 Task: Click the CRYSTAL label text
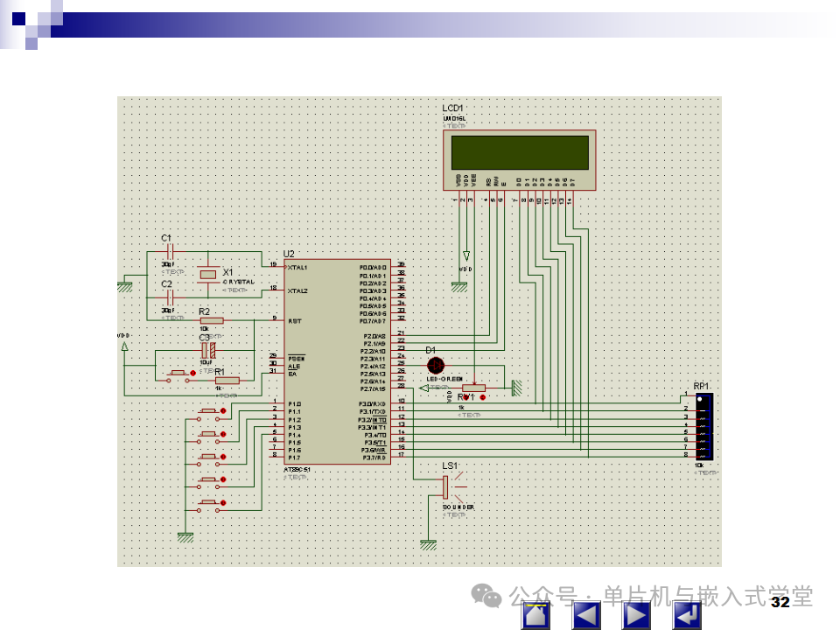239,282
